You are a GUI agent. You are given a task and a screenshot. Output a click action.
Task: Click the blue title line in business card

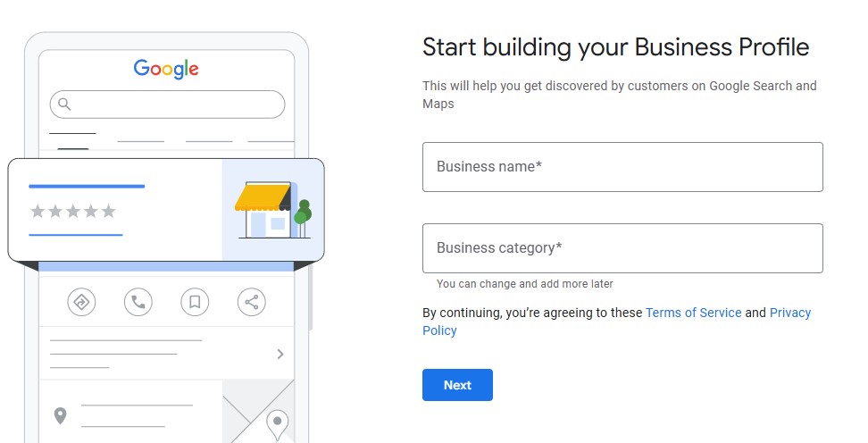click(87, 187)
